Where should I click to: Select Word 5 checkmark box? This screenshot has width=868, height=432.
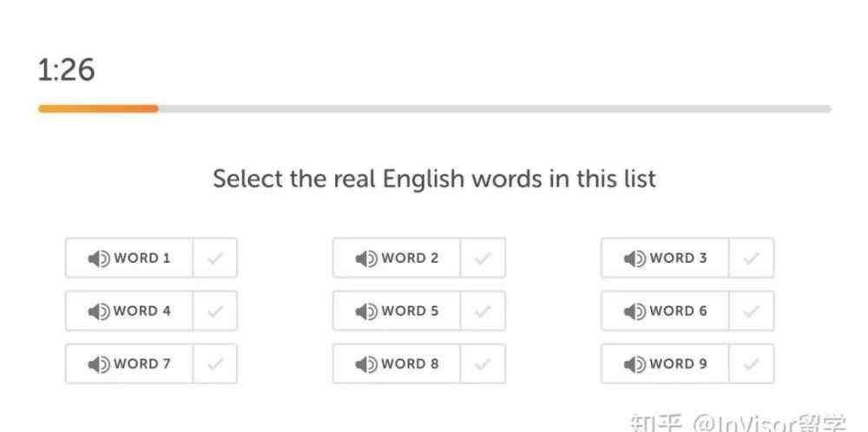click(x=483, y=311)
